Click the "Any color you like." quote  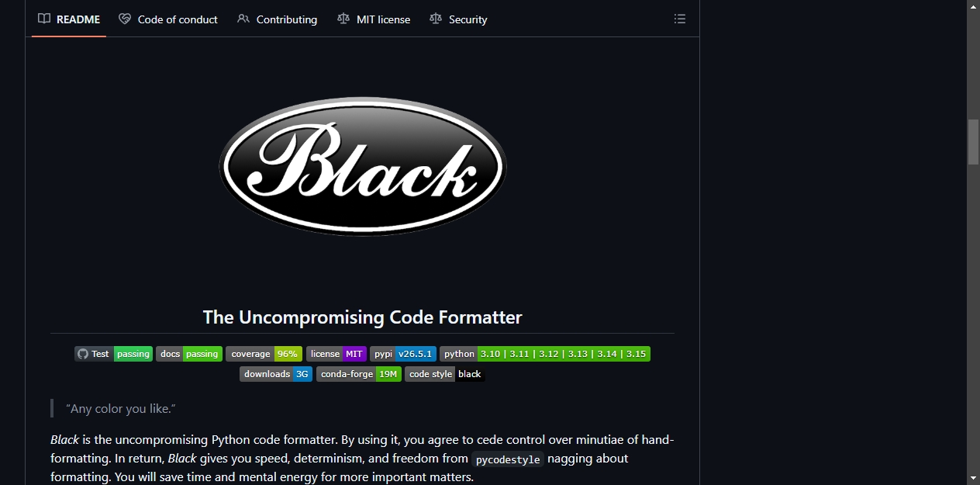[x=121, y=408]
